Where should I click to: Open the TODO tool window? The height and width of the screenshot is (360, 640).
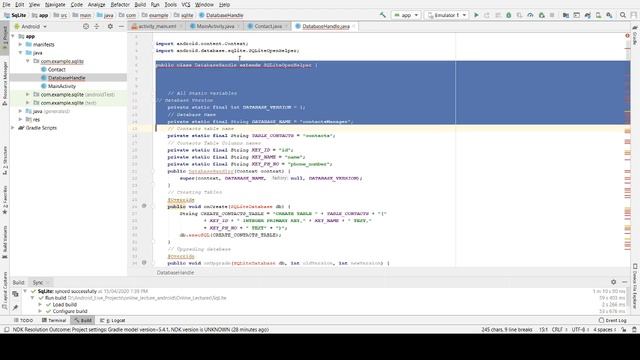coord(23,320)
